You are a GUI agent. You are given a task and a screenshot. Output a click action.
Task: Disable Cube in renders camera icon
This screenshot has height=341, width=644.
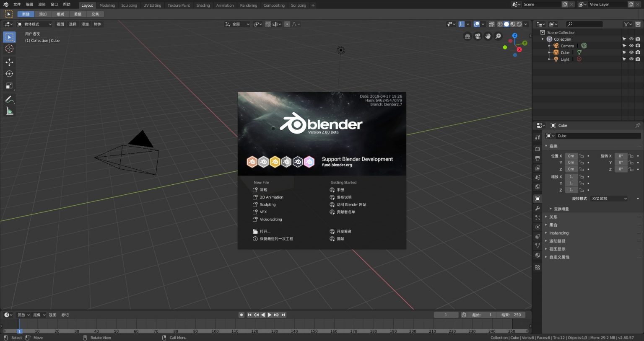point(638,52)
